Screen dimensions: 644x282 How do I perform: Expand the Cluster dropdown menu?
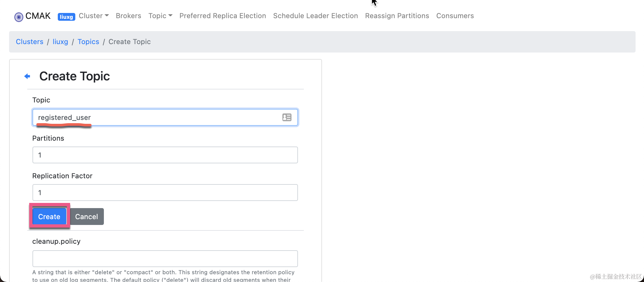(x=93, y=16)
